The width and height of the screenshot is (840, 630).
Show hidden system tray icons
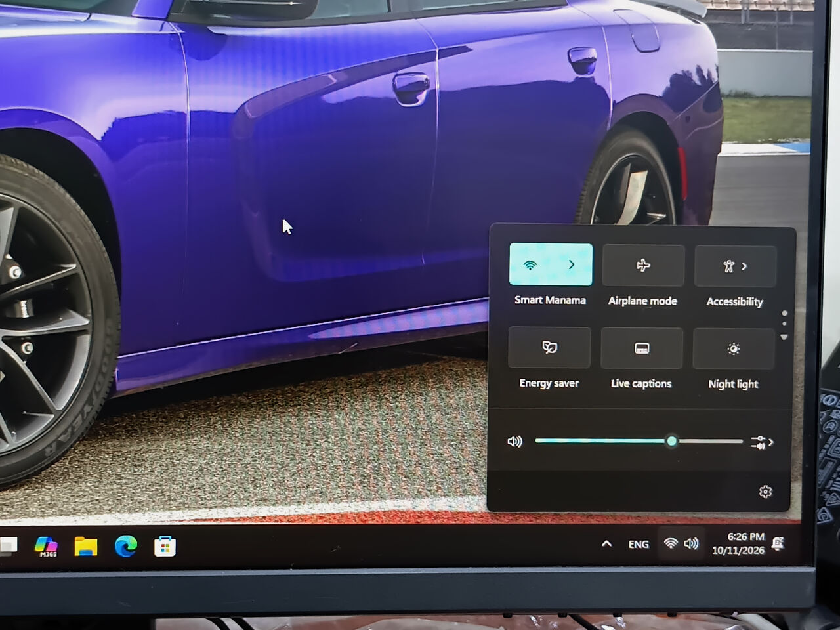click(x=606, y=543)
